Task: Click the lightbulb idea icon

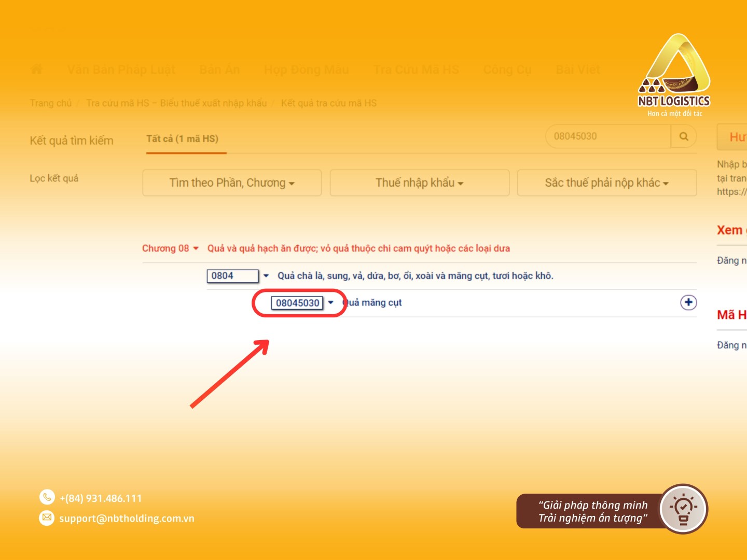Action: [x=683, y=509]
